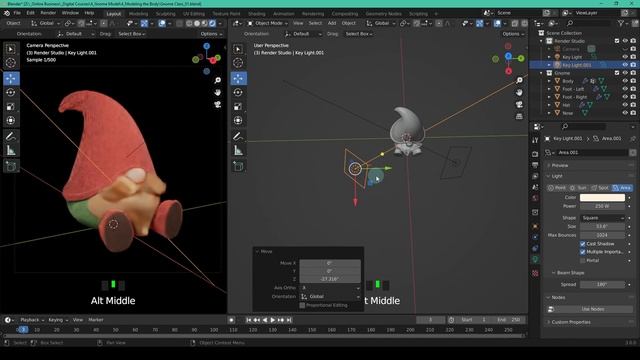Hide the Body object with its eye icon
This screenshot has height=360, width=640.
point(625,81)
